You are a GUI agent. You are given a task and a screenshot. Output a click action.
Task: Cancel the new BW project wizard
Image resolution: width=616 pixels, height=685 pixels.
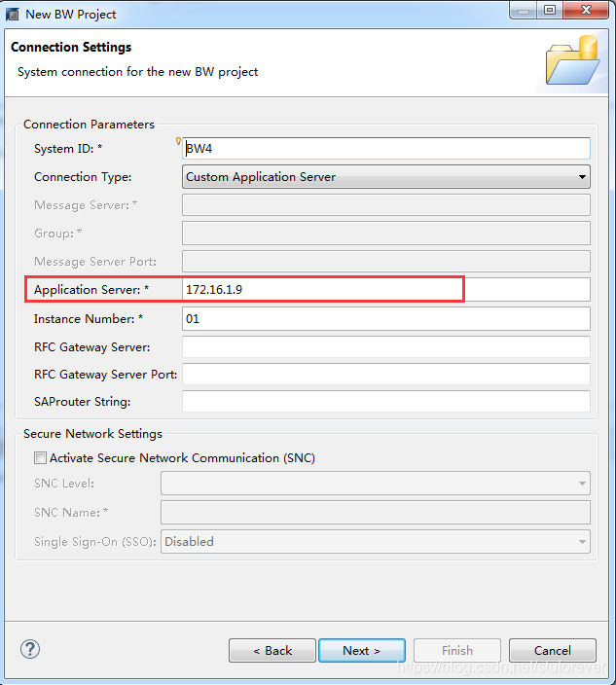pyautogui.click(x=552, y=651)
